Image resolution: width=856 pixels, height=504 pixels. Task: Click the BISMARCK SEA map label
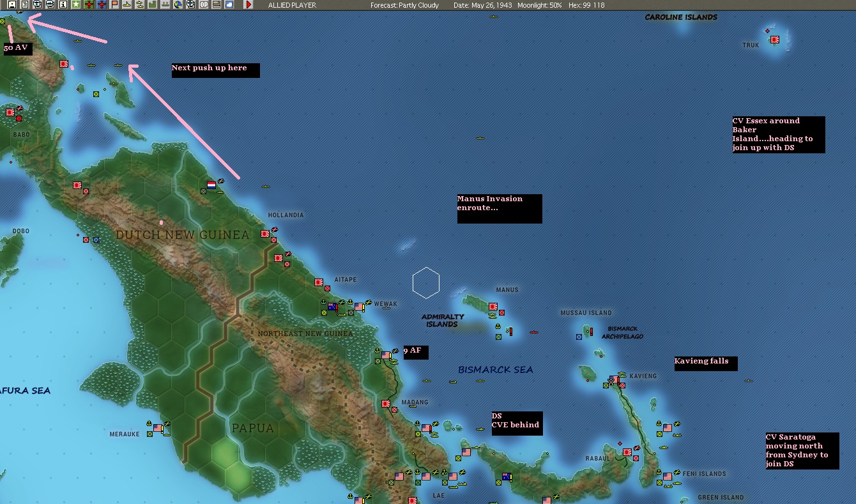coord(495,369)
